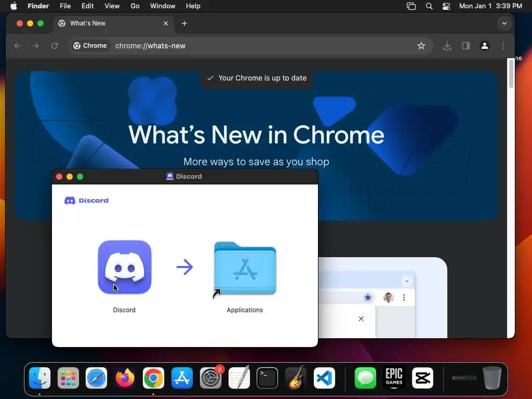Click the Chrome back arrow
532x399 pixels.
coord(17,46)
